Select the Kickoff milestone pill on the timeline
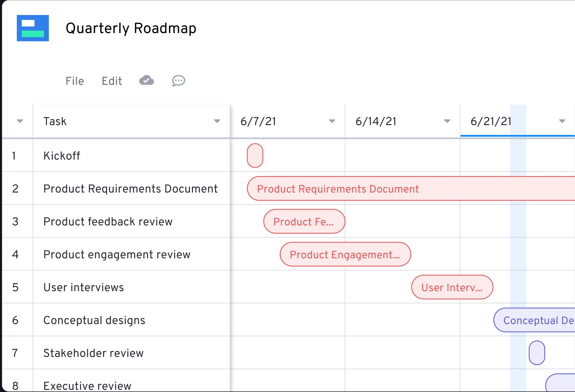This screenshot has height=392, width=575. pyautogui.click(x=255, y=155)
